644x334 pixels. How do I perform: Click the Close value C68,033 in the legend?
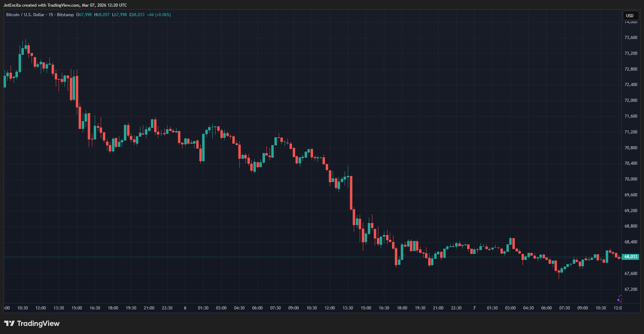click(x=137, y=15)
